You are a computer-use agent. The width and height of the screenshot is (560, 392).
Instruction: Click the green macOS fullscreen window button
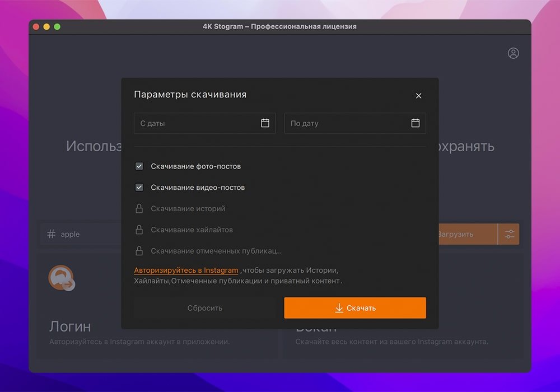pos(57,26)
